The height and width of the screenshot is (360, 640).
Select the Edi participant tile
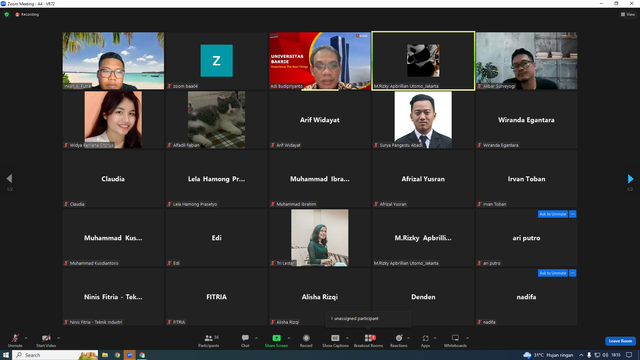pyautogui.click(x=216, y=238)
